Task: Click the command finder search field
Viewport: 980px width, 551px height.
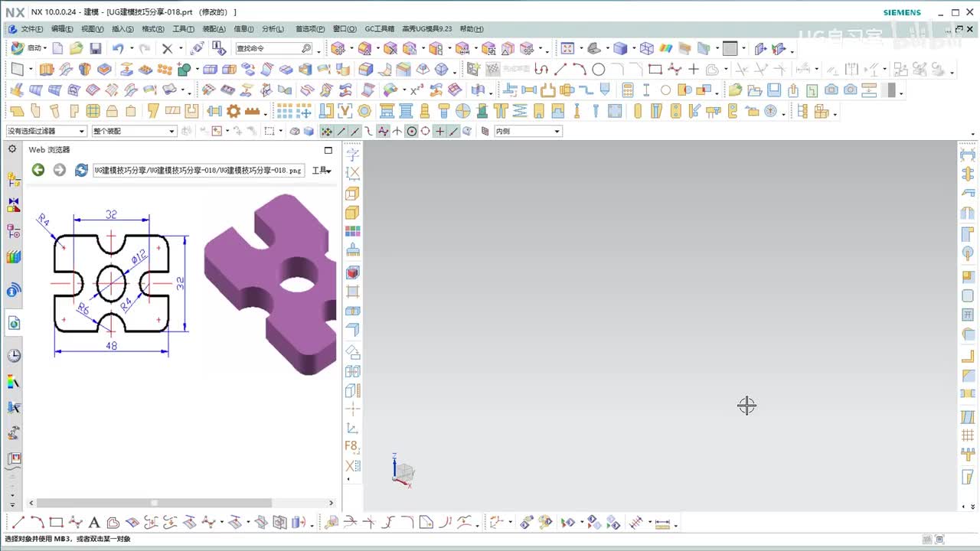Action: (x=273, y=48)
